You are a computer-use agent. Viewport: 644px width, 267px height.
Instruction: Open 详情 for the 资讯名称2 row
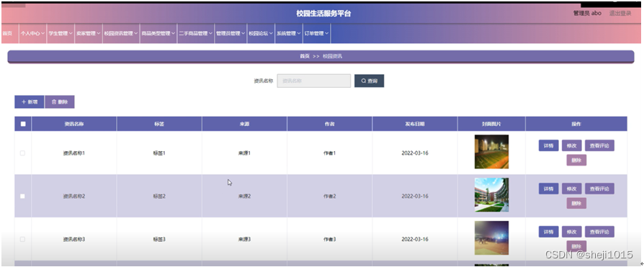tap(549, 189)
